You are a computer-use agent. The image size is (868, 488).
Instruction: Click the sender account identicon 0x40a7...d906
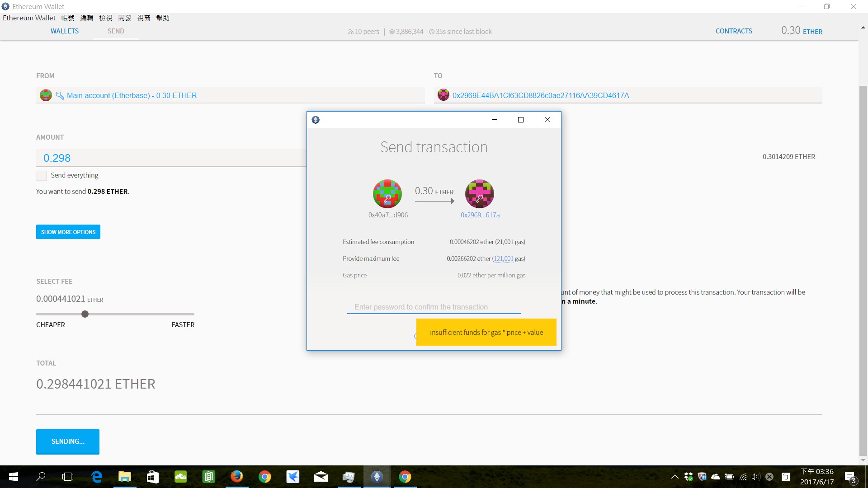tap(387, 194)
